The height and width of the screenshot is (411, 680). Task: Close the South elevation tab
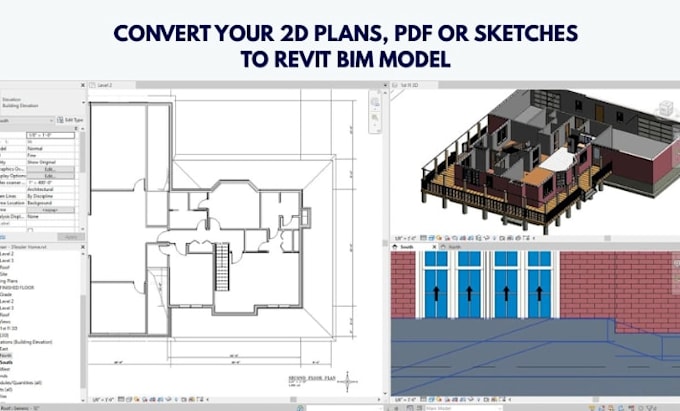click(434, 247)
